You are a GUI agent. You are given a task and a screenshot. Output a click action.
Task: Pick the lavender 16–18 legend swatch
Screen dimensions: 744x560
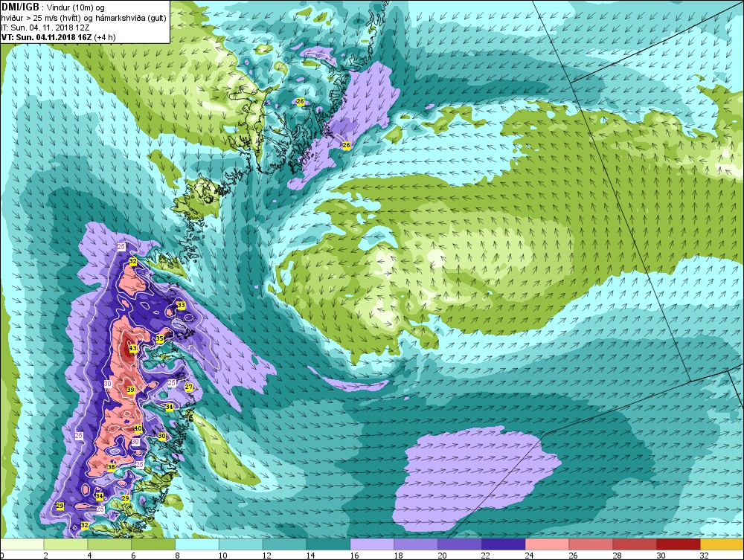[x=372, y=544]
